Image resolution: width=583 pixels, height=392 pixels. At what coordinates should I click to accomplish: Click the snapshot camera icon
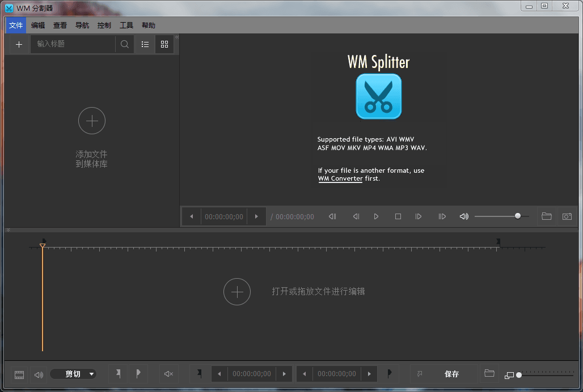point(567,216)
